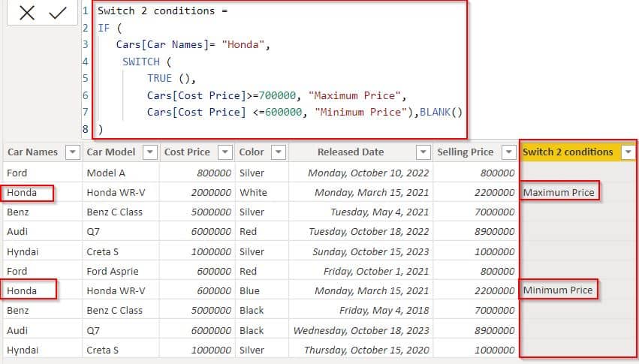Select the Car Model column header
This screenshot has width=639, height=364.
click(x=111, y=152)
